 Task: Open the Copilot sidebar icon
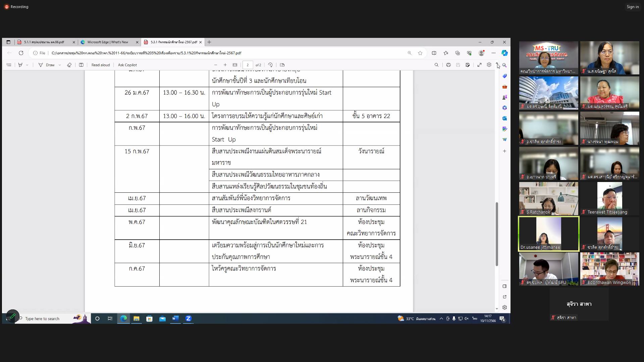pyautogui.click(x=504, y=53)
